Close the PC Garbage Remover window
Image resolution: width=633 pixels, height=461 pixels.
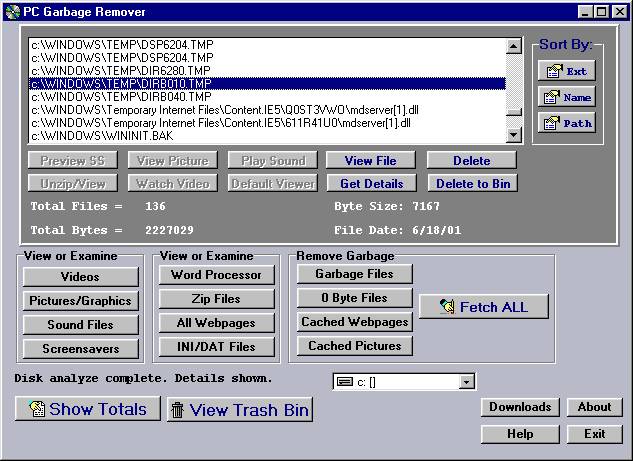619,12
